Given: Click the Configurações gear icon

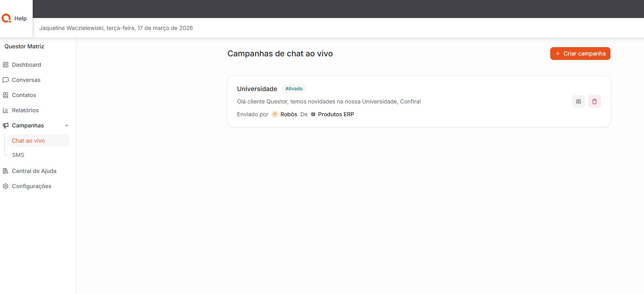Looking at the screenshot, I should tap(6, 186).
